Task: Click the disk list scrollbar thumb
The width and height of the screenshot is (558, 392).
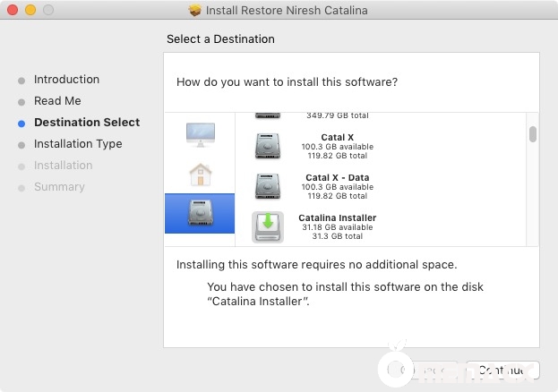Action: pos(533,134)
